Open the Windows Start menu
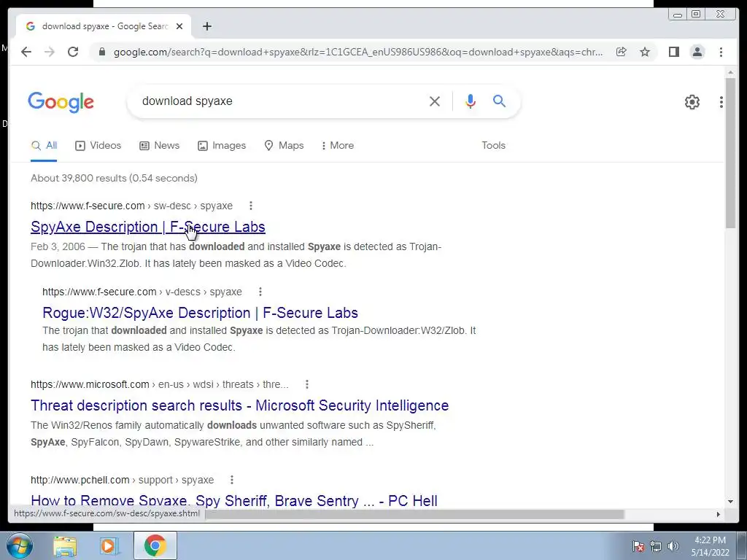747x560 pixels. pos(20,545)
